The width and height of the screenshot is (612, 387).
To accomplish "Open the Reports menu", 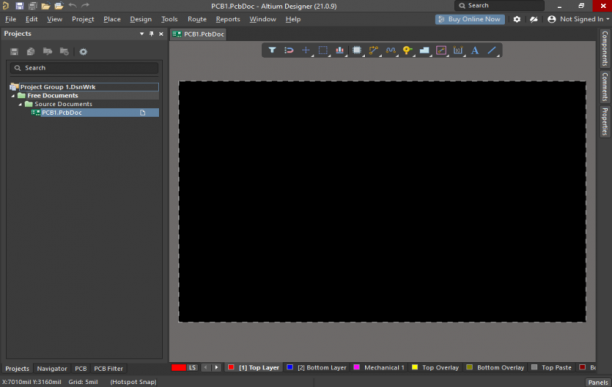I will coord(228,19).
